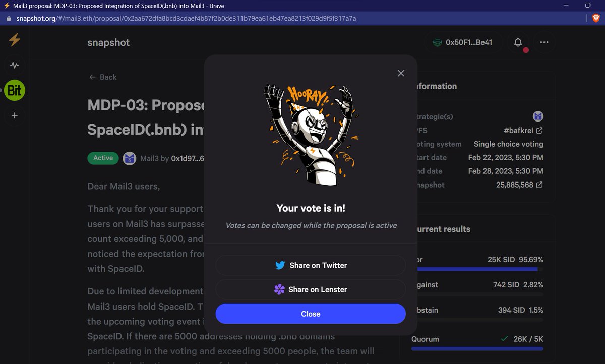
Task: Click the 'Your vote is in!' heading
Action: coord(311,208)
